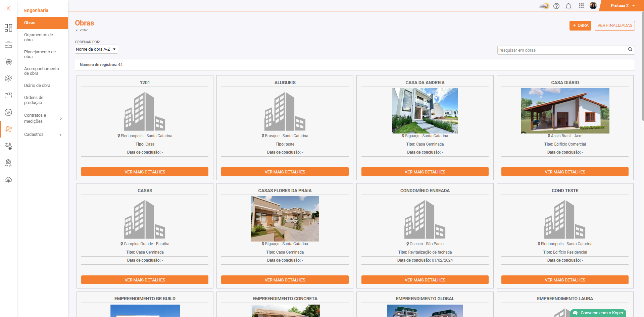Click the CASA DIÁRIO house photo
The image size is (644, 317).
pos(565,111)
